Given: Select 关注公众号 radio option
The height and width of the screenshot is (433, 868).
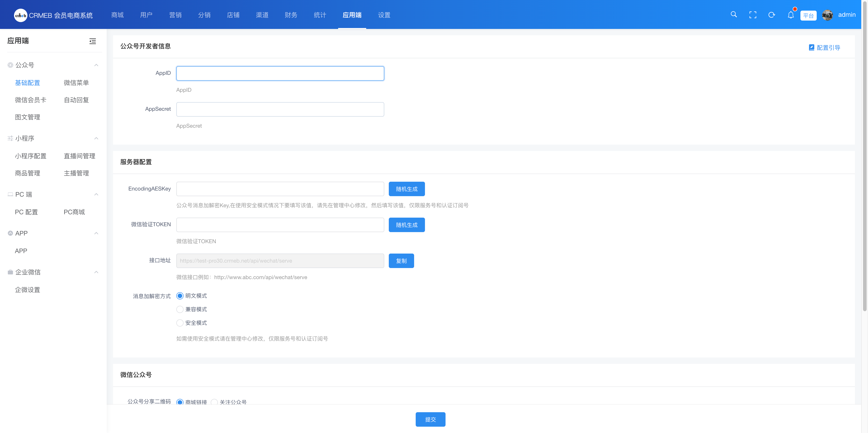Looking at the screenshot, I should (x=214, y=402).
